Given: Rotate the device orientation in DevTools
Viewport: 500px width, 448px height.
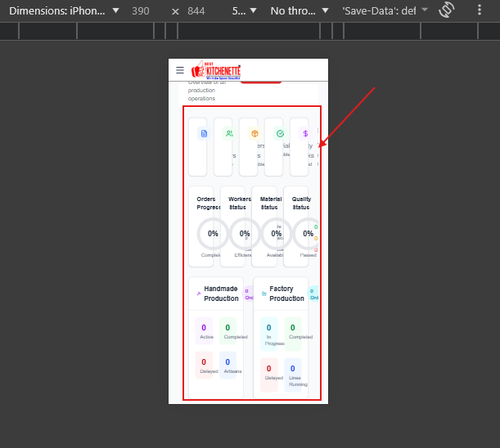Looking at the screenshot, I should (447, 10).
